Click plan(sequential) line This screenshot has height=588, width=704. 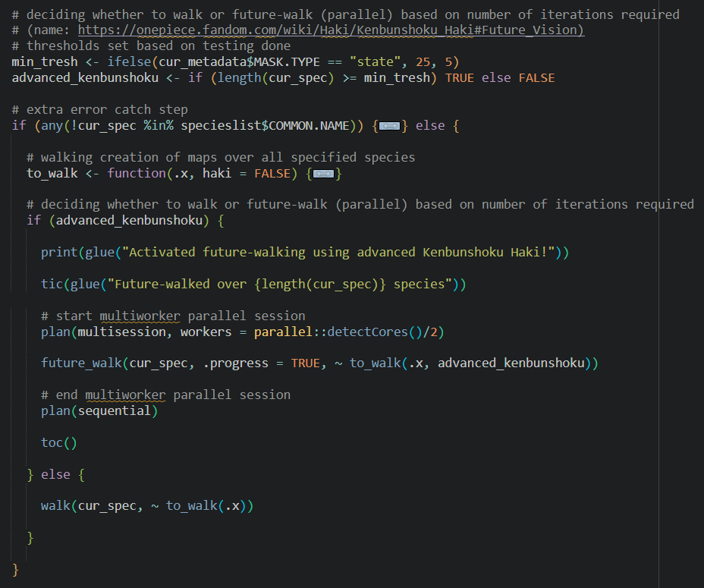coord(99,411)
